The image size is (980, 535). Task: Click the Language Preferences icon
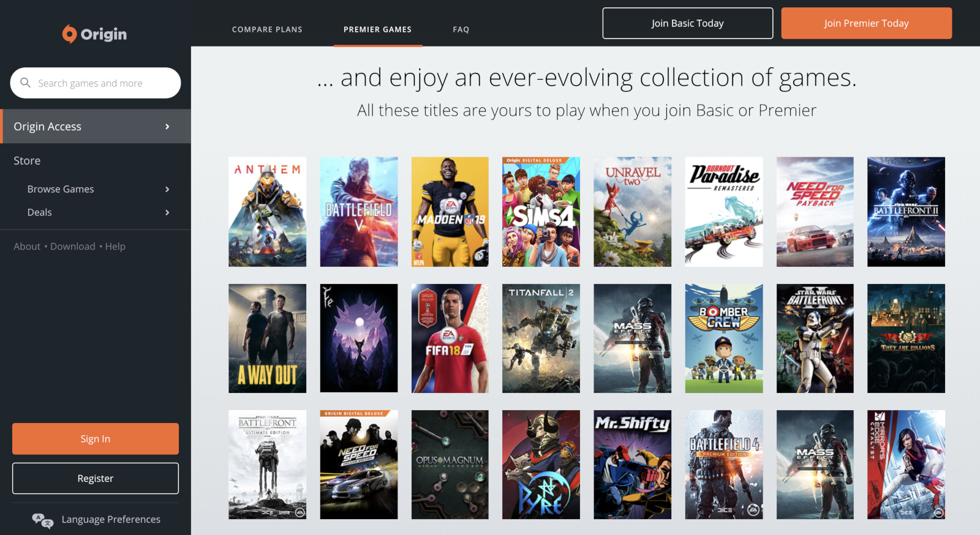tap(42, 520)
